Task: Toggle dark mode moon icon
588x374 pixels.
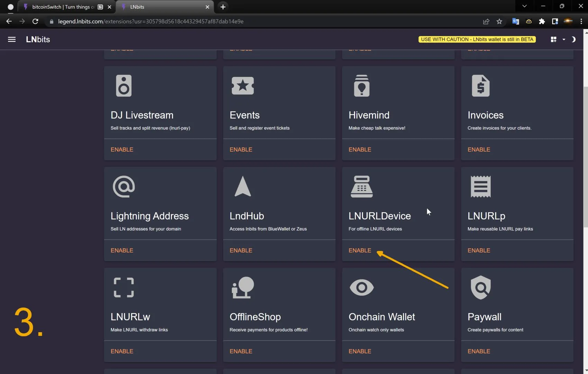Action: 573,39
